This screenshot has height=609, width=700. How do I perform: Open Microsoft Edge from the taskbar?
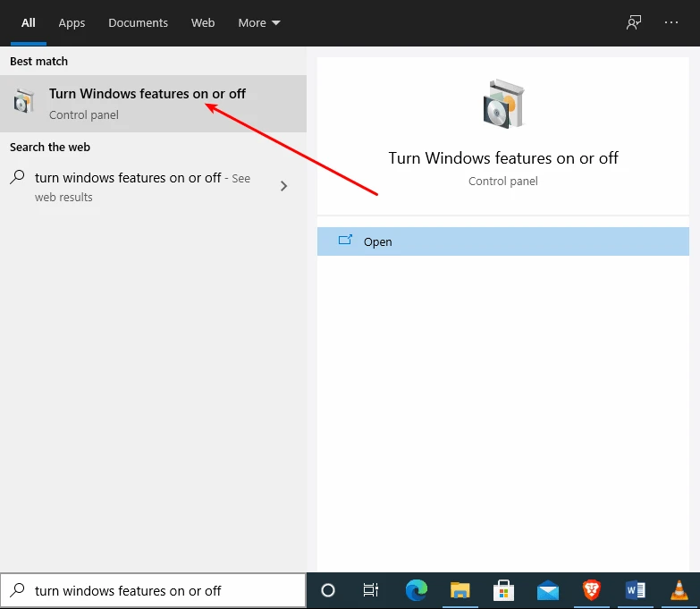coord(416,590)
